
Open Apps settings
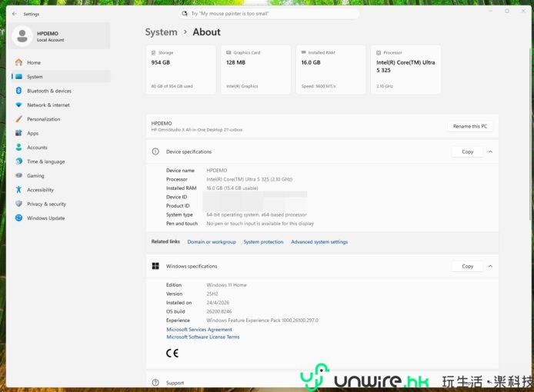pos(61,134)
